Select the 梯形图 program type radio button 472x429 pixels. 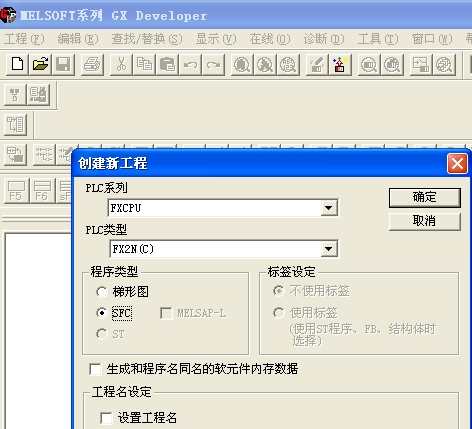click(102, 292)
